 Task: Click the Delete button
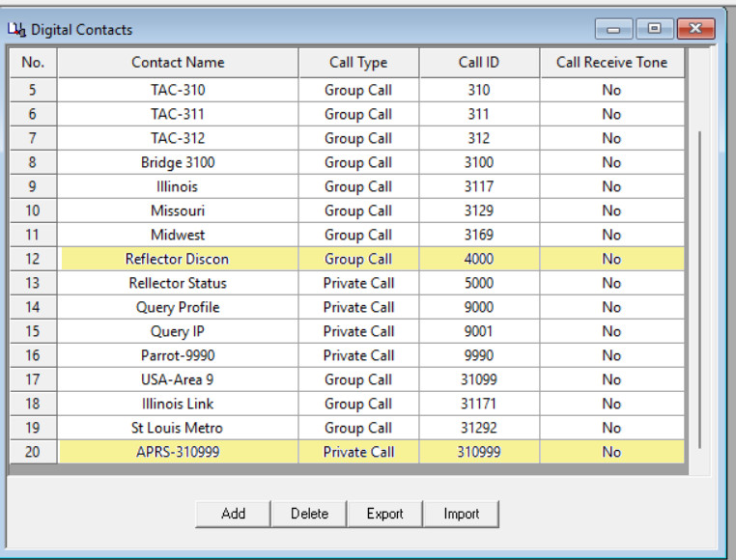[x=309, y=514]
